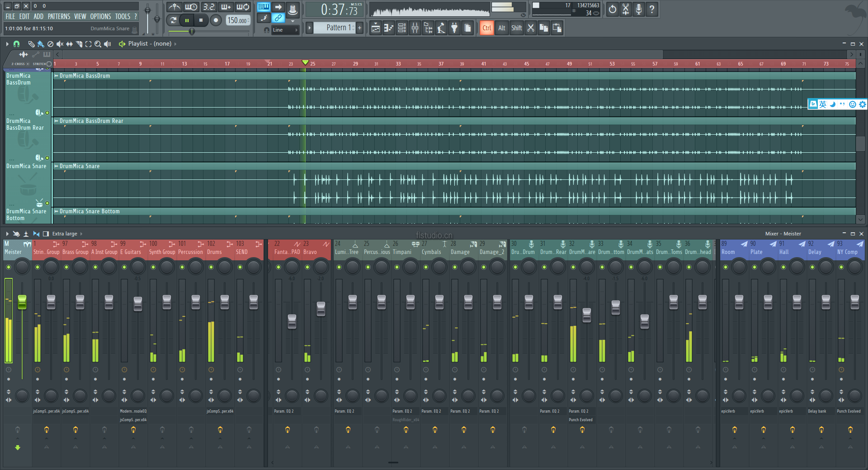The image size is (868, 470).
Task: Open the Line snap dropdown
Action: click(x=286, y=30)
